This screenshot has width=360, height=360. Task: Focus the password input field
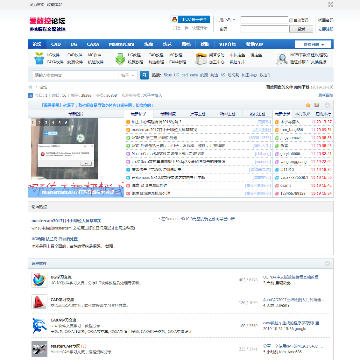coord(264,29)
